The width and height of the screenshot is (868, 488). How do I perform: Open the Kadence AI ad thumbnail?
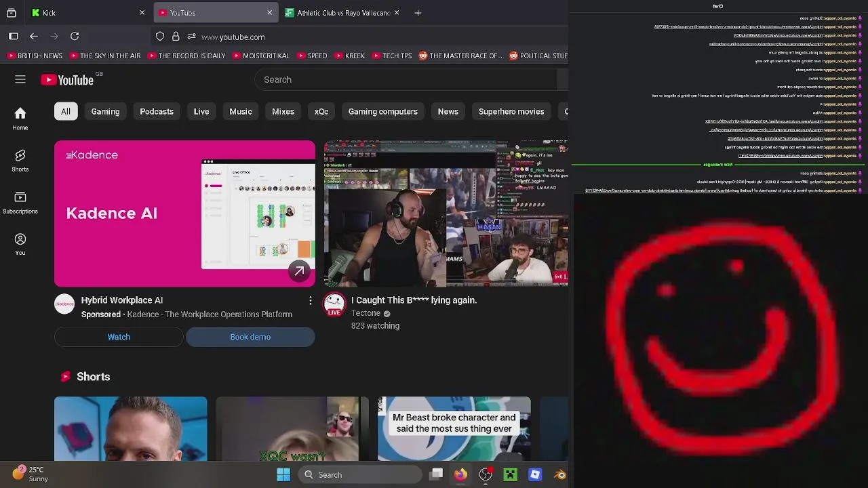(184, 213)
